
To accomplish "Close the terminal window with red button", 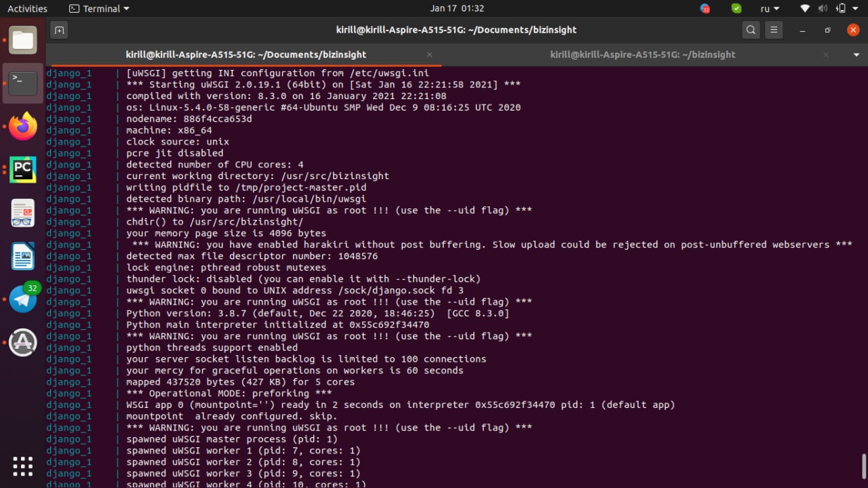I will [x=853, y=30].
